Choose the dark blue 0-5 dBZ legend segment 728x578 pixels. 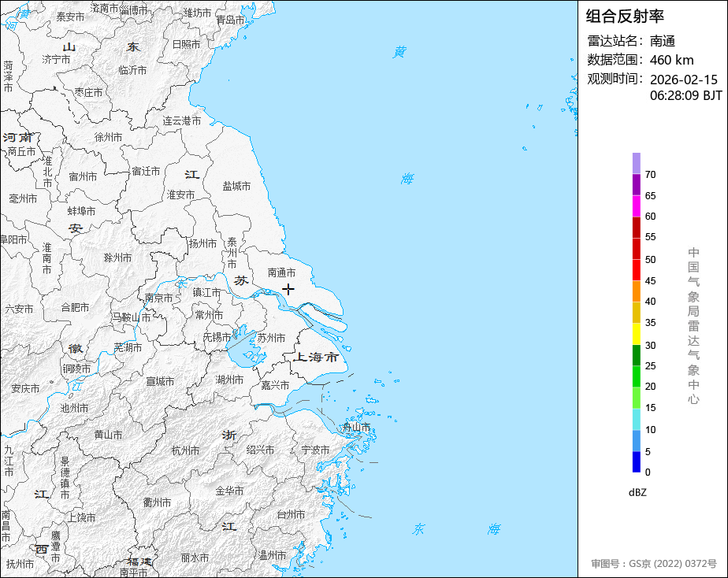tap(636, 462)
